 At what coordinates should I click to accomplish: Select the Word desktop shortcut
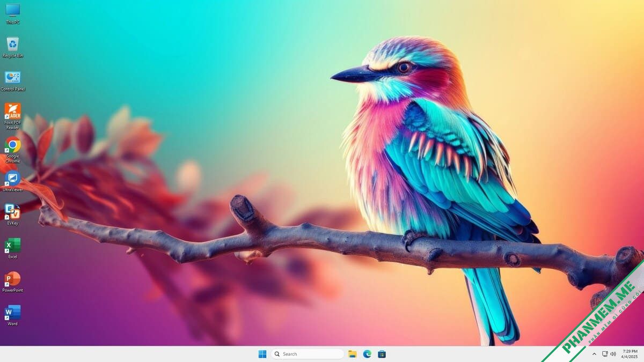tap(12, 315)
